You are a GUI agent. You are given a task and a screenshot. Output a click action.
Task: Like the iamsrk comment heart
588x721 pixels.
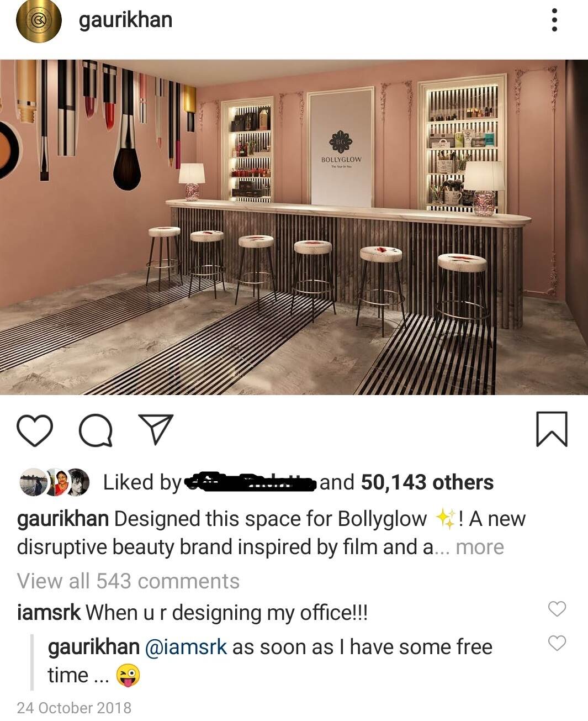[x=557, y=608]
